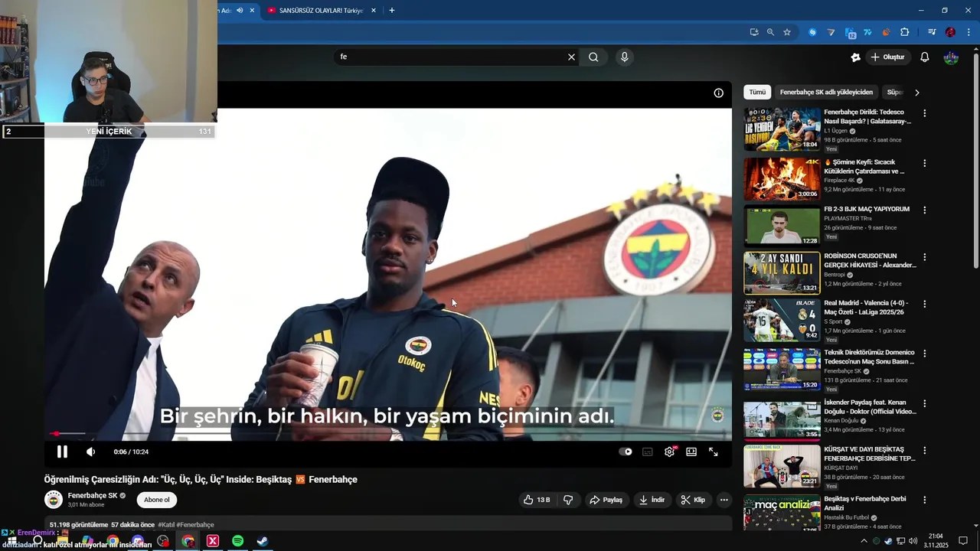Open the Chrome extensions puzzle icon
The height and width of the screenshot is (551, 980).
[x=905, y=32]
